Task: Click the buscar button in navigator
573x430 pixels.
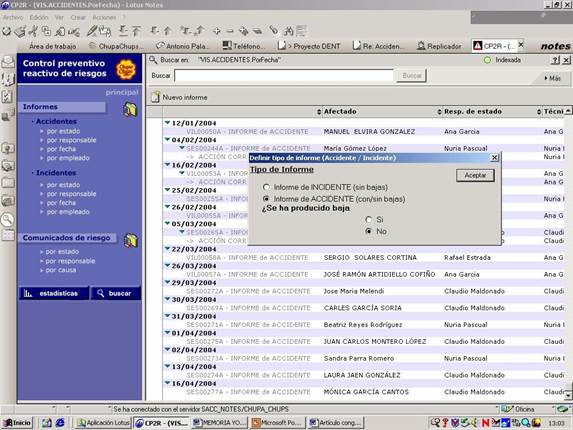Action: 116,293
